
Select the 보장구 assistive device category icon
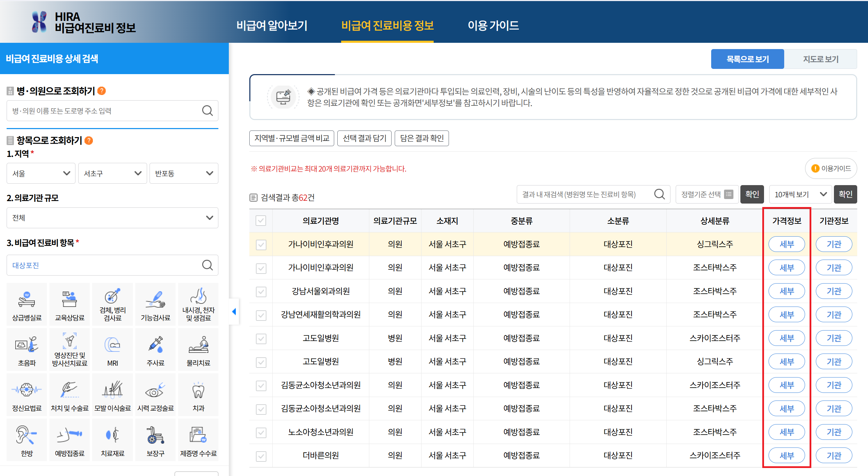point(155,438)
